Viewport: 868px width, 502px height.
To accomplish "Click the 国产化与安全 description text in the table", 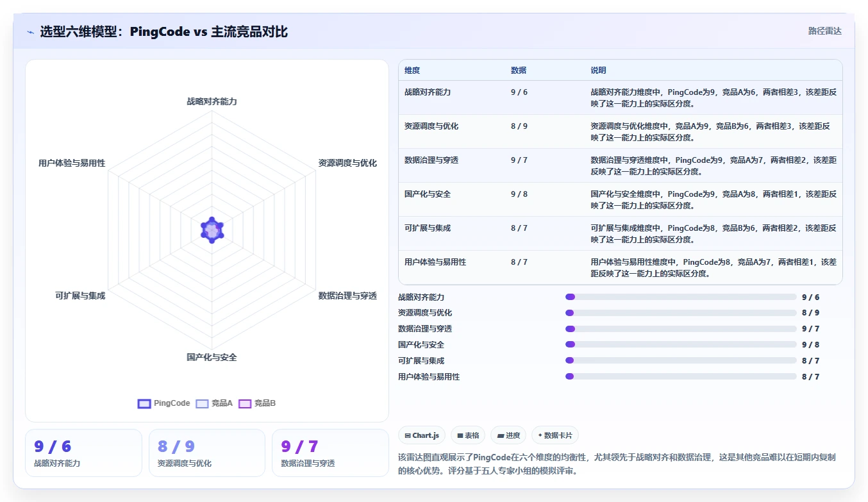I will click(x=714, y=199).
